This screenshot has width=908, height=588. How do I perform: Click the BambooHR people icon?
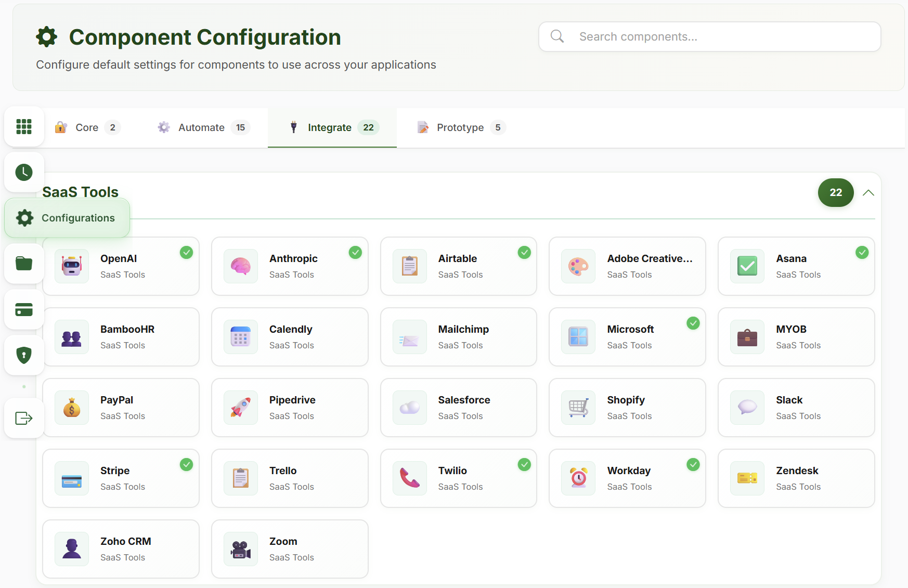tap(72, 337)
